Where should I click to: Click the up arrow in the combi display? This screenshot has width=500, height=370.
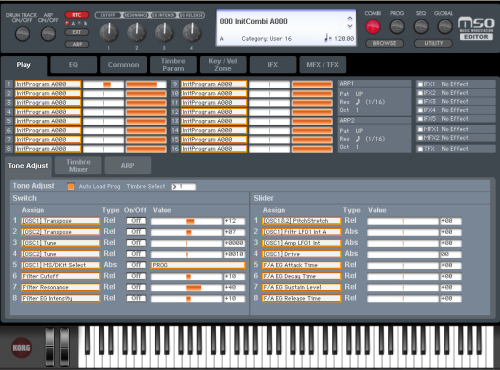[x=350, y=18]
